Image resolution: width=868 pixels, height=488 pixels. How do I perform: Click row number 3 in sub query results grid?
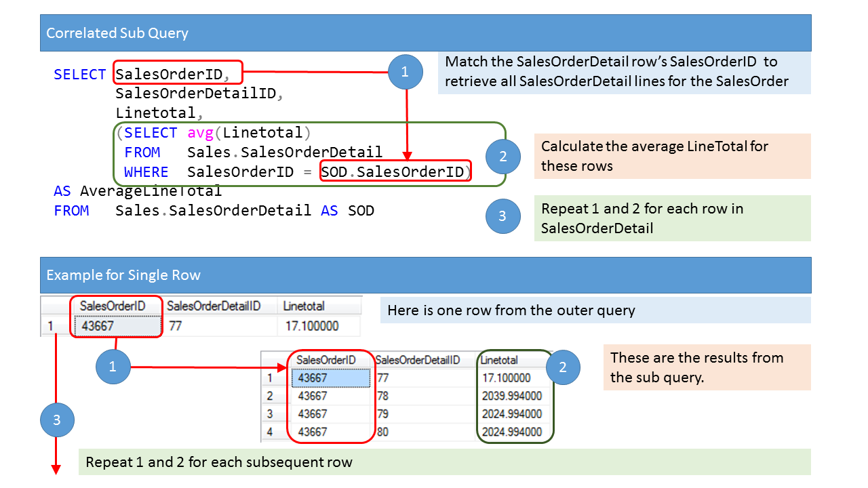(276, 413)
